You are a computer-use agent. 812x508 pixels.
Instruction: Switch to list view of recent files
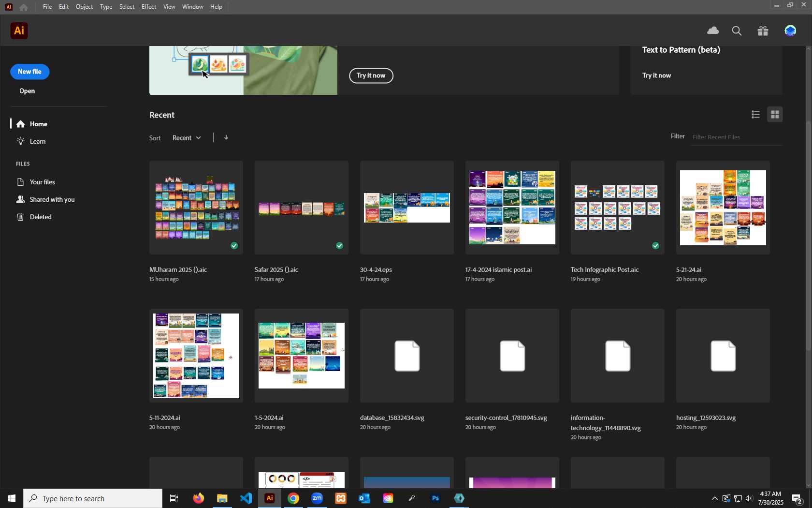tap(755, 115)
